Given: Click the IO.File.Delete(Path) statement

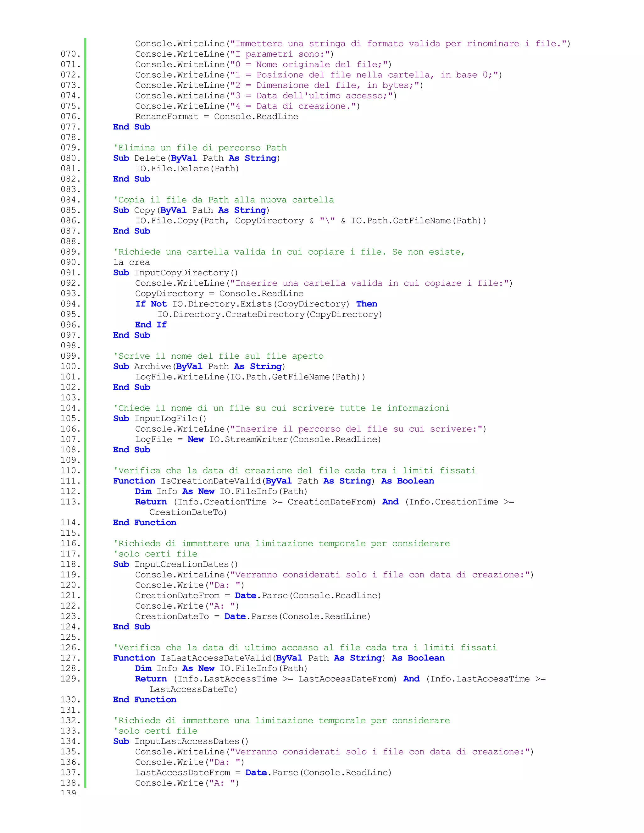Looking at the screenshot, I should click(x=187, y=168).
